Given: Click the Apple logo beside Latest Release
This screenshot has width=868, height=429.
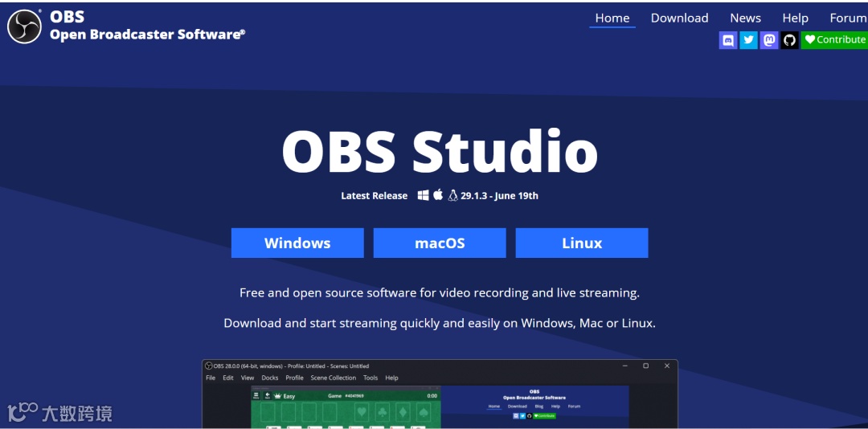Looking at the screenshot, I should coord(438,195).
